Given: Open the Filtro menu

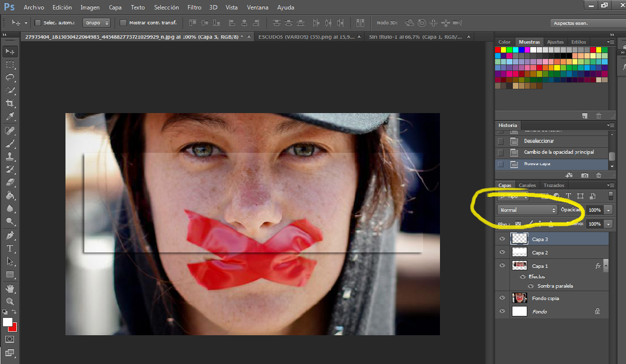Looking at the screenshot, I should point(194,7).
